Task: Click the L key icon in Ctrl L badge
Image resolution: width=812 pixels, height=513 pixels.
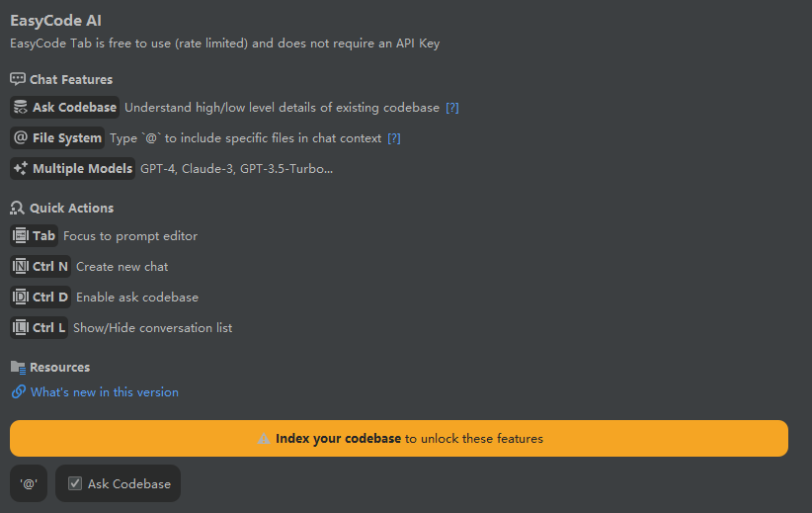Action: pyautogui.click(x=21, y=327)
